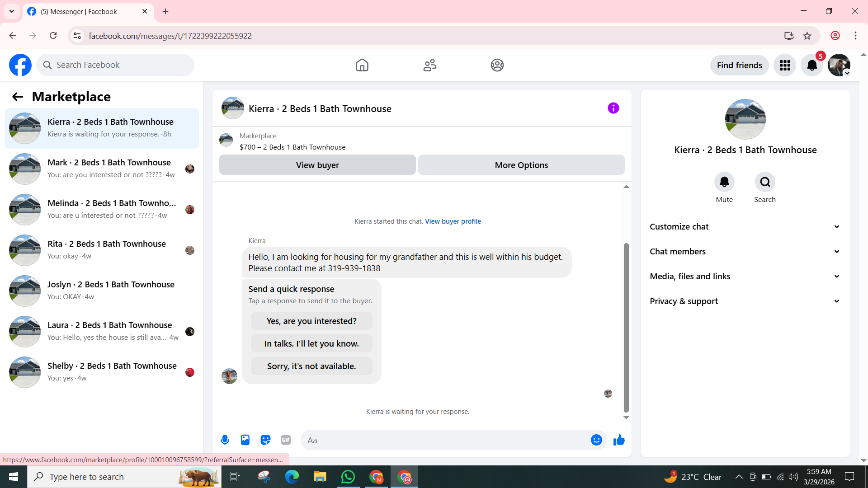View site information icon in address bar
The width and height of the screenshot is (868, 488).
click(77, 36)
